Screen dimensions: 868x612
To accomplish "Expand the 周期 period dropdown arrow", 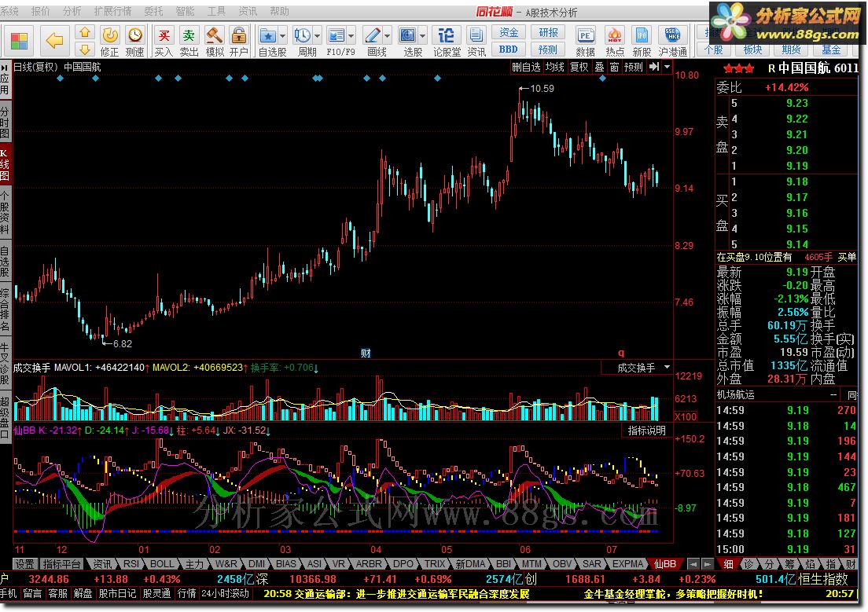I will tap(317, 36).
